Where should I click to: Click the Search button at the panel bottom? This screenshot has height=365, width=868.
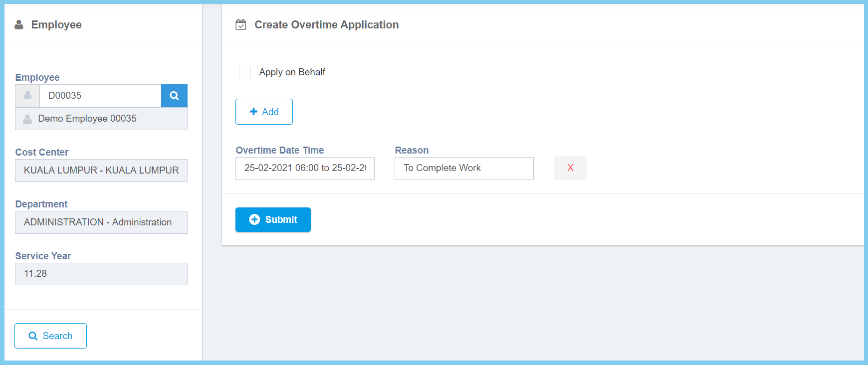pyautogui.click(x=50, y=336)
